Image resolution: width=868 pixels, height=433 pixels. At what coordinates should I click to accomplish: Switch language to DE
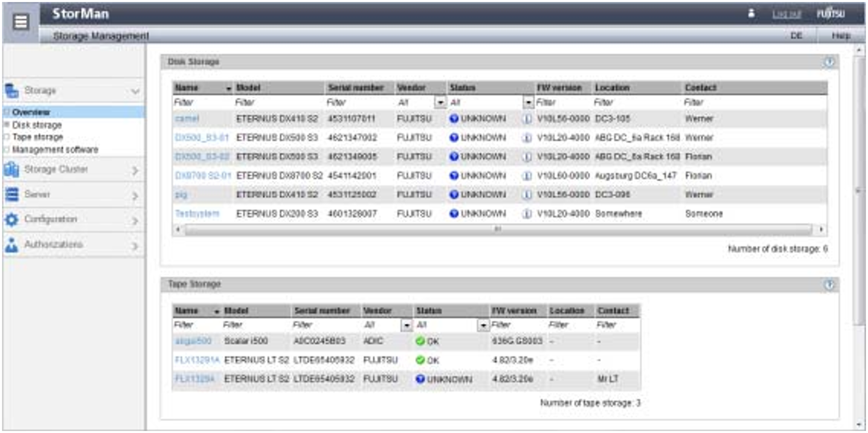pyautogui.click(x=796, y=36)
